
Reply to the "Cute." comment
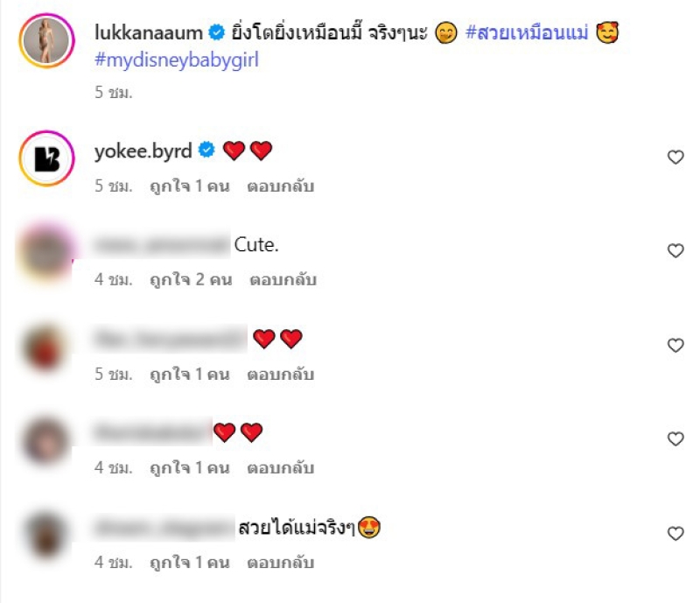[x=283, y=279]
